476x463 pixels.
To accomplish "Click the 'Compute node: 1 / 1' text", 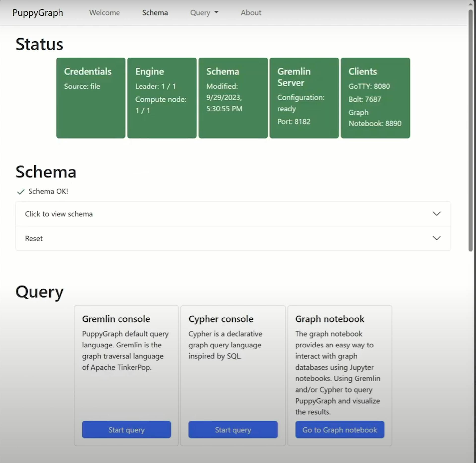I will coord(161,105).
